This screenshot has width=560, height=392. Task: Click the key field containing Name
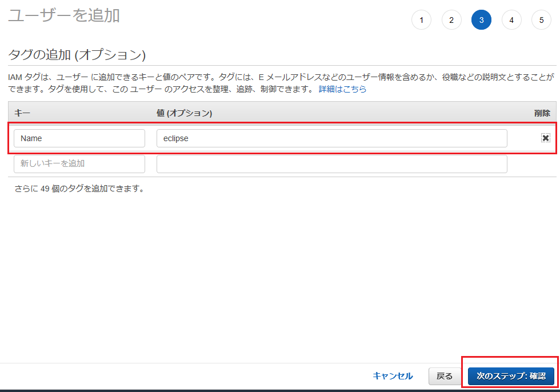(79, 138)
